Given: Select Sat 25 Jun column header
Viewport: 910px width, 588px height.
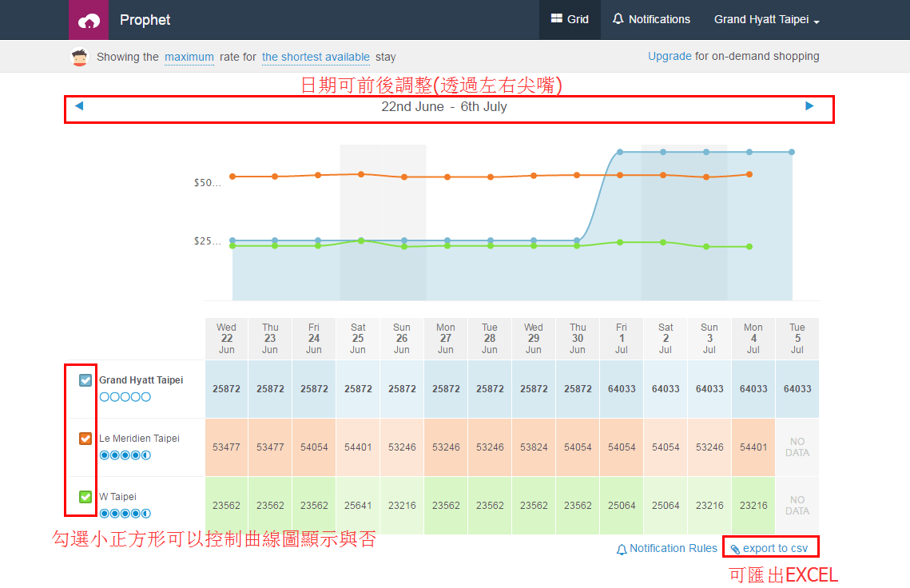Looking at the screenshot, I should [358, 339].
